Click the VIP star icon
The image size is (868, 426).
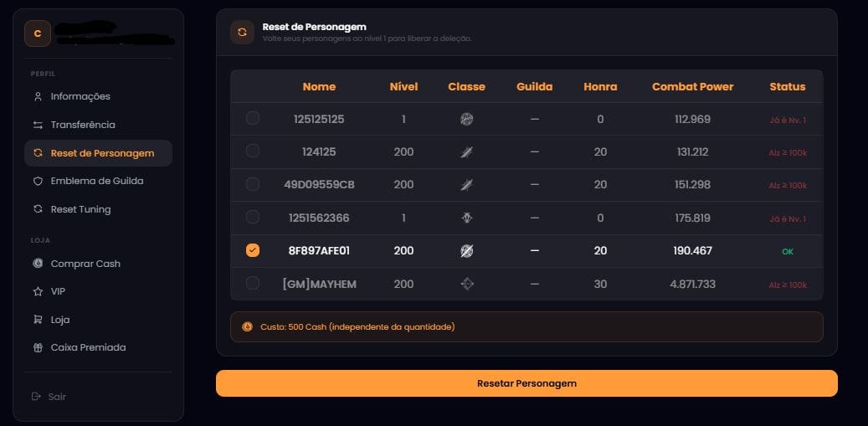click(38, 292)
